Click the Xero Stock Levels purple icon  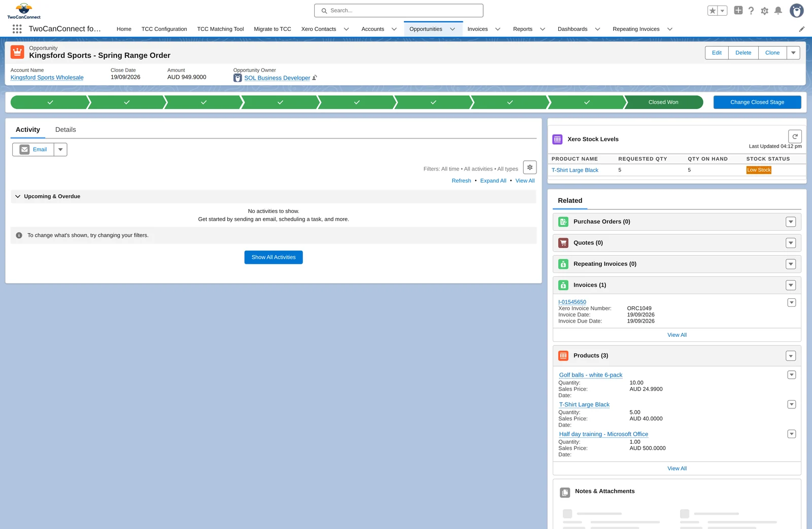click(x=557, y=139)
